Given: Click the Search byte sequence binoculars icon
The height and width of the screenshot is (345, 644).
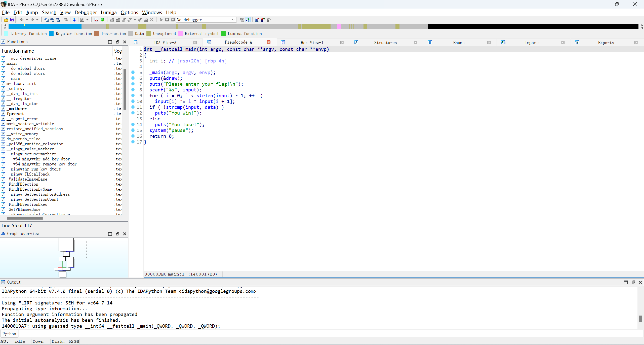Looking at the screenshot, I should click(58, 20).
